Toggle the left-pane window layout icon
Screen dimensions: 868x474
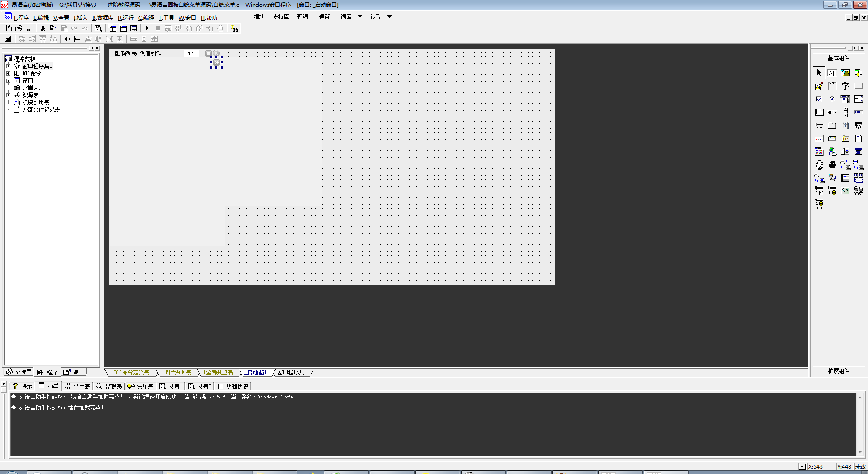[113, 28]
